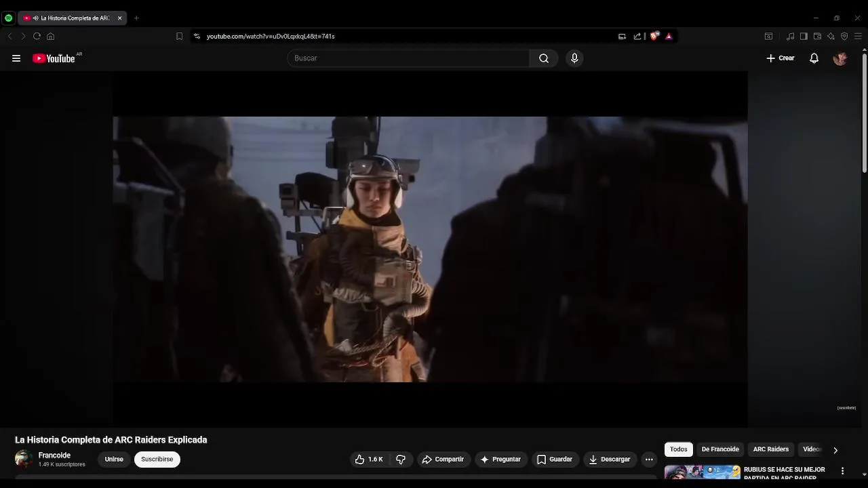Screen dimensions: 868x488
Task: Show more filter chips with right arrow
Action: (835, 450)
